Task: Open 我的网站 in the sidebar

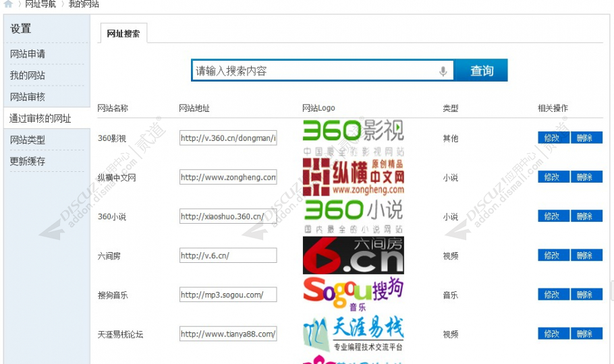Action: pyautogui.click(x=28, y=75)
